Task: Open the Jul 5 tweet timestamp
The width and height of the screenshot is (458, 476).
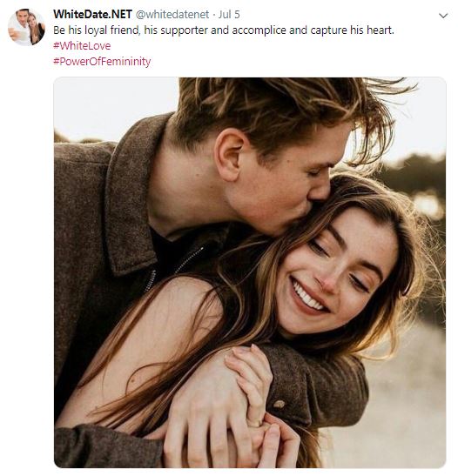Action: [229, 14]
